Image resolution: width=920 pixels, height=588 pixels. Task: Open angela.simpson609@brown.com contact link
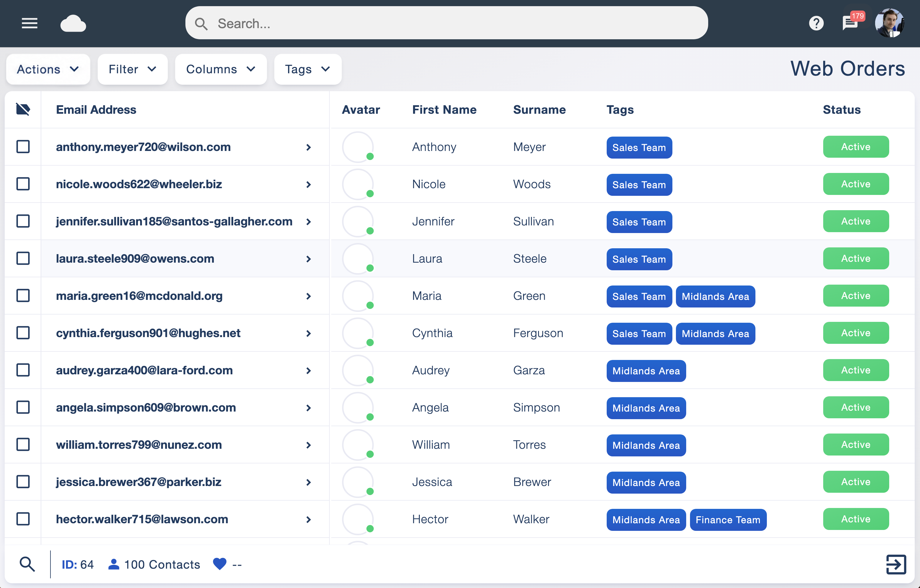[x=146, y=407]
